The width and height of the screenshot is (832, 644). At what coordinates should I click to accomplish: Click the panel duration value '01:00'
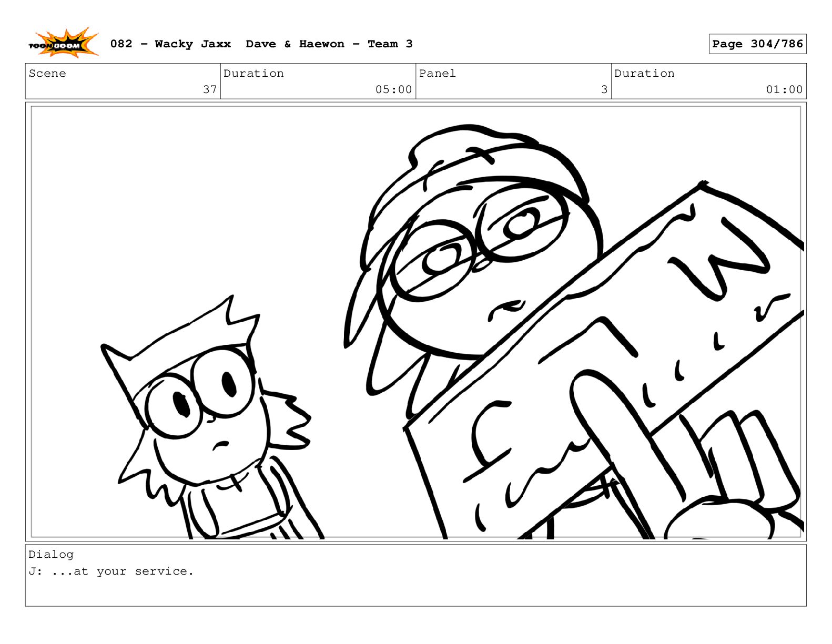pos(784,89)
